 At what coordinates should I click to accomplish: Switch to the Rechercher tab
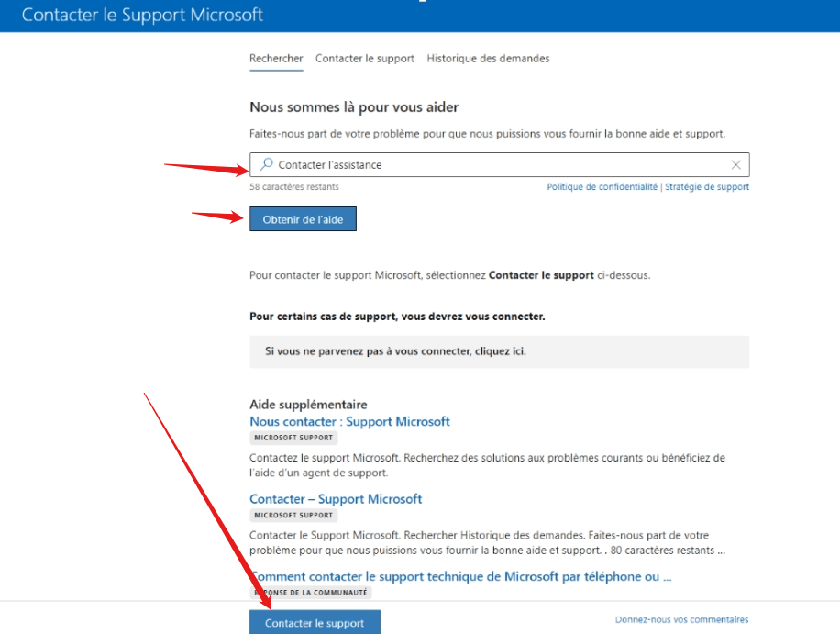276,59
